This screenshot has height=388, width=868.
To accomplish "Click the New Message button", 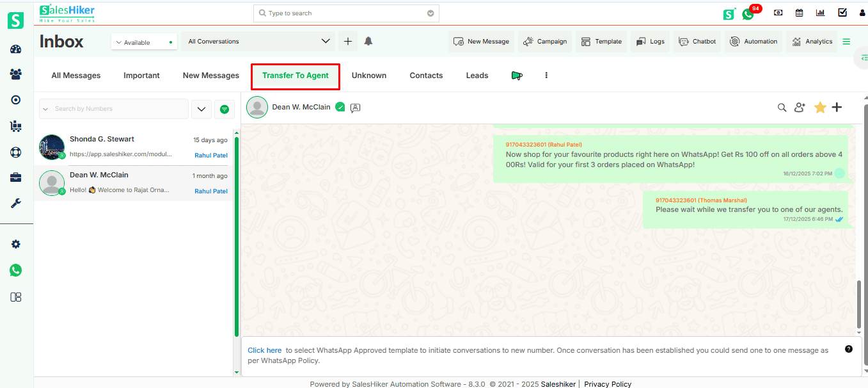I will point(482,42).
